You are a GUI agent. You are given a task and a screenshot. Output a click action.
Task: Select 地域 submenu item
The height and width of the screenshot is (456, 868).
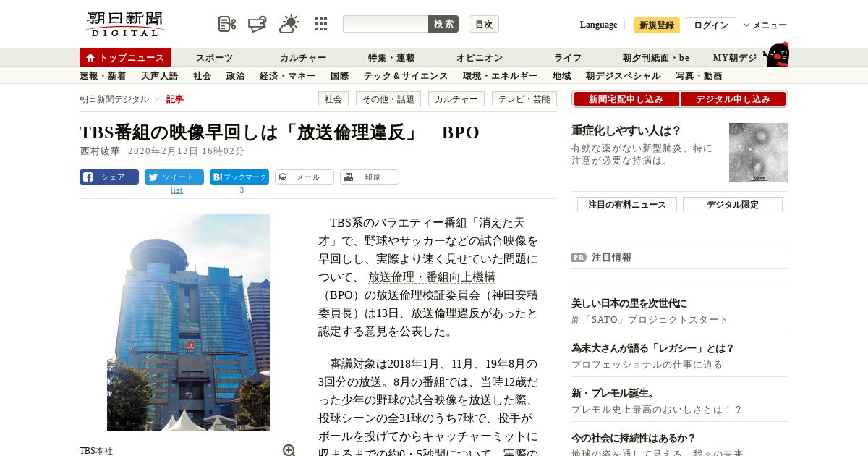[561, 75]
